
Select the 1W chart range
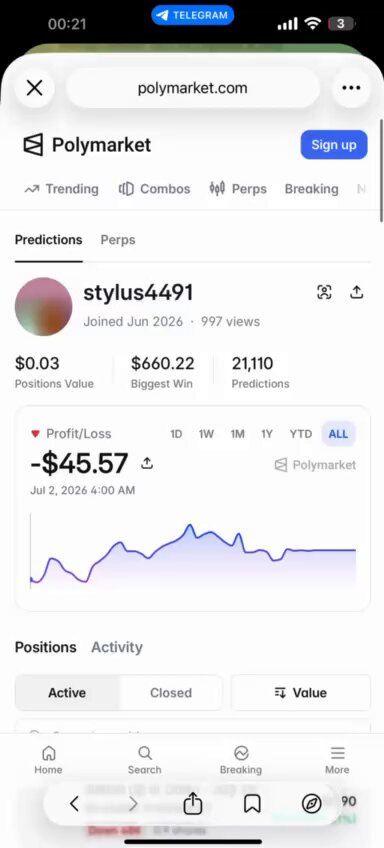[206, 434]
